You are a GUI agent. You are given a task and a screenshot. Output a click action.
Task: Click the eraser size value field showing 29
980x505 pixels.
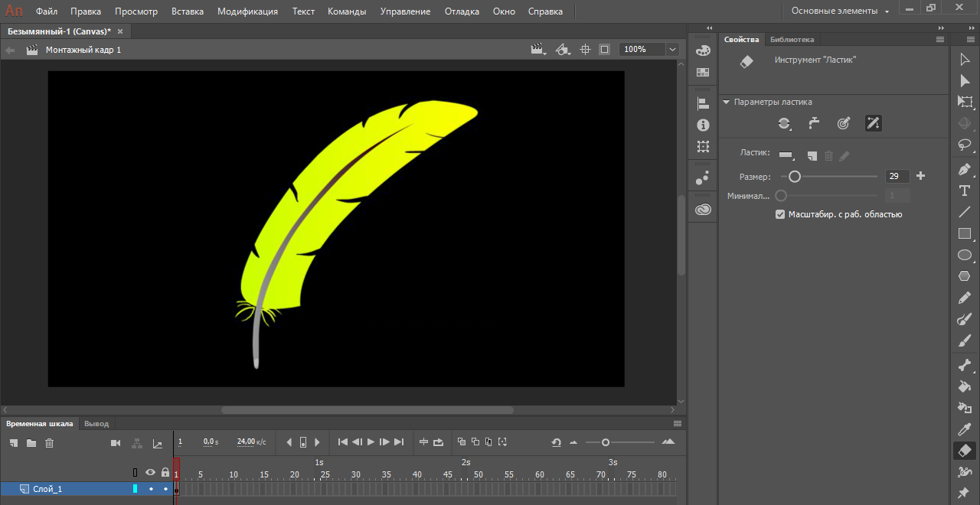pyautogui.click(x=897, y=176)
